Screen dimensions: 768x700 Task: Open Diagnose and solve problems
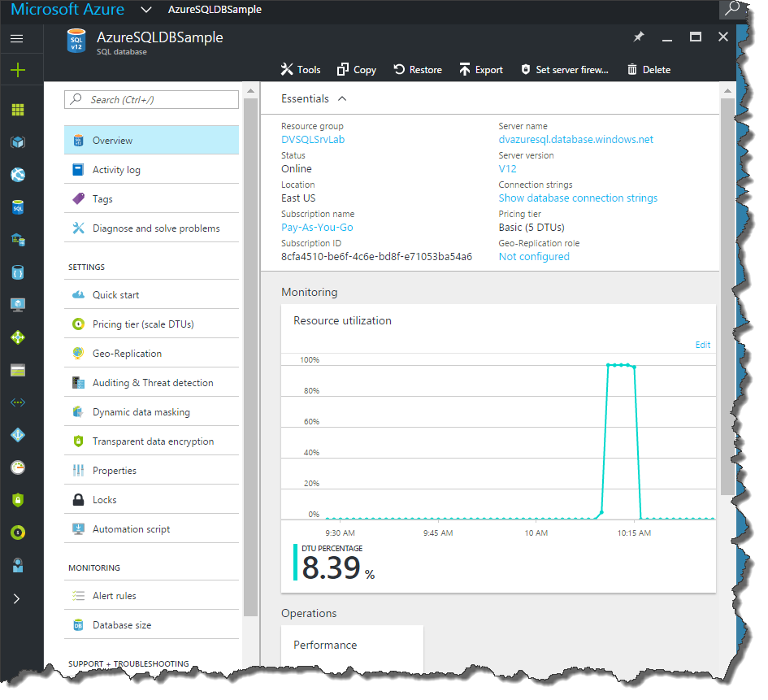(x=151, y=228)
